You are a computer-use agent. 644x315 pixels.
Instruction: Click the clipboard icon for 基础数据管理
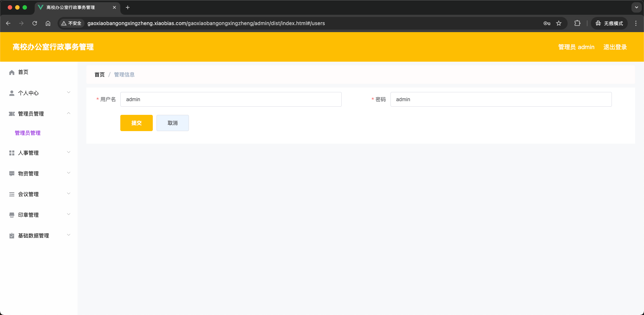pyautogui.click(x=12, y=236)
